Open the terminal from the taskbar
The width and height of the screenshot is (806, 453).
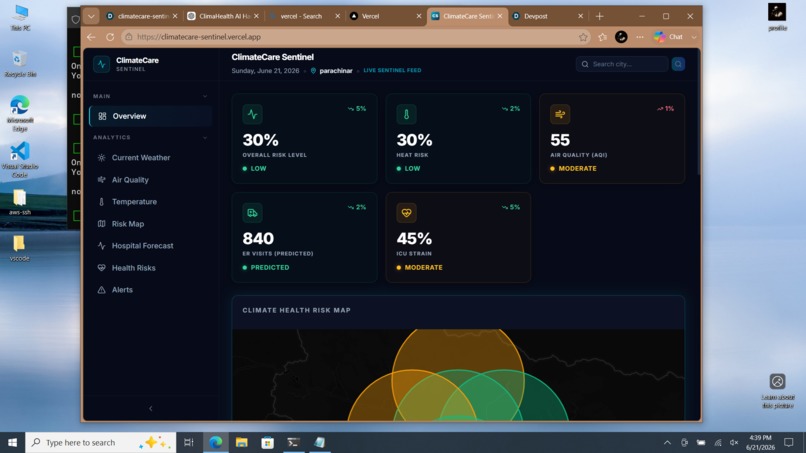tap(294, 443)
